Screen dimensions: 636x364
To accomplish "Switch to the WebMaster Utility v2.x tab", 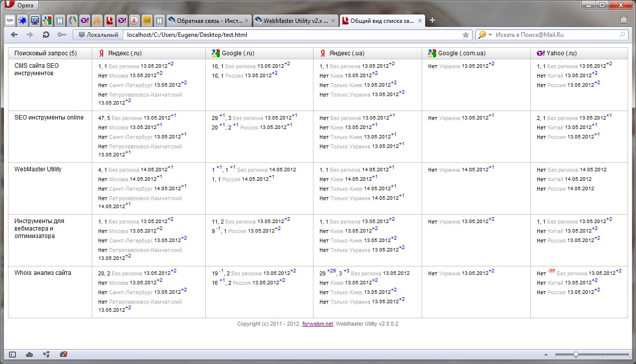I will tap(294, 21).
